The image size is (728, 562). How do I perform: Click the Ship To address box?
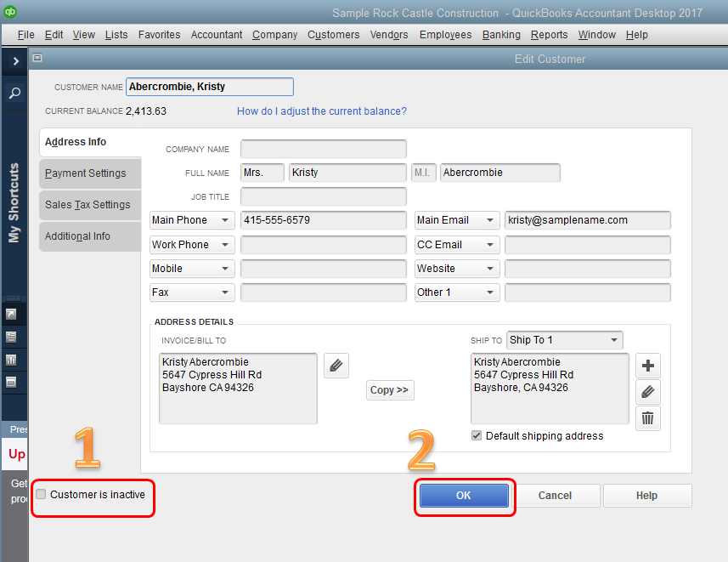coord(550,389)
